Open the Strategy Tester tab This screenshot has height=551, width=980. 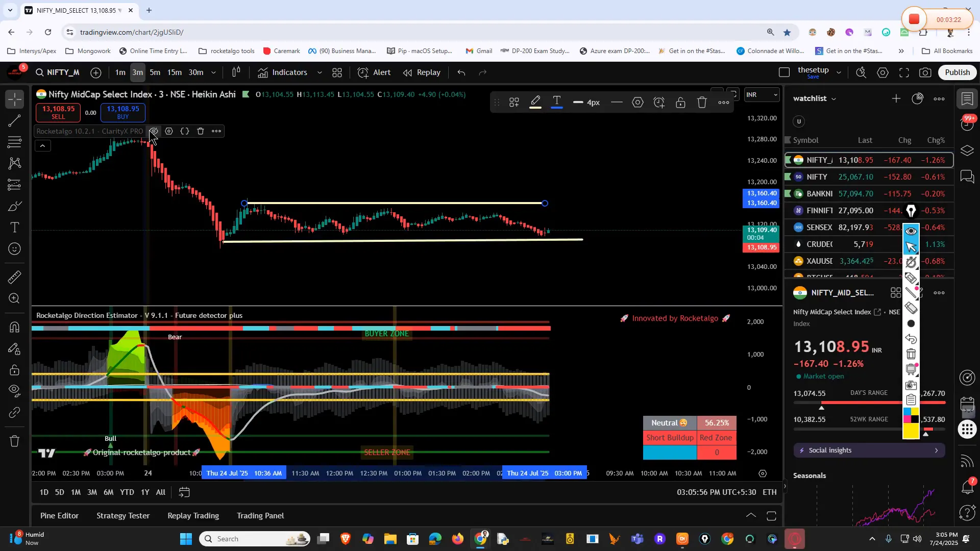coord(123,516)
